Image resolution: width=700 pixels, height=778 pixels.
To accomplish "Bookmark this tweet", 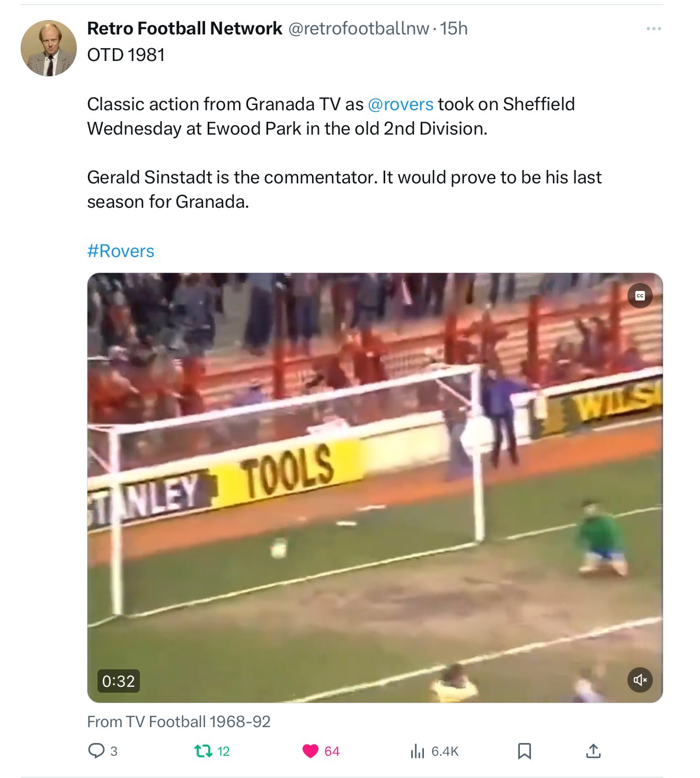I will tap(525, 751).
